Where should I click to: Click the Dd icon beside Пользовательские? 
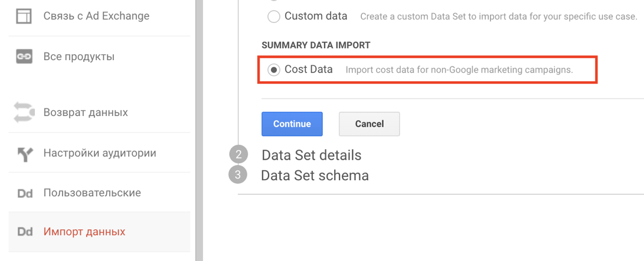(x=25, y=193)
